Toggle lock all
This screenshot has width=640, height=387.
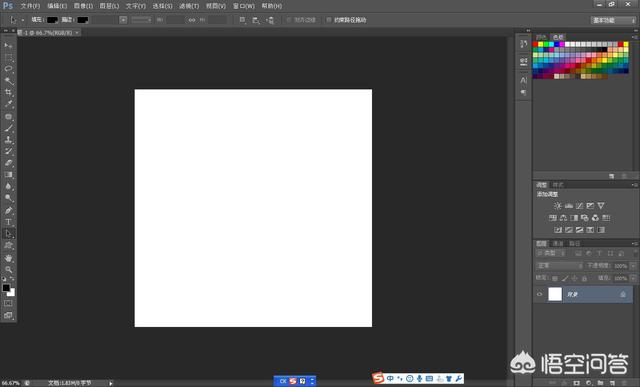click(584, 278)
